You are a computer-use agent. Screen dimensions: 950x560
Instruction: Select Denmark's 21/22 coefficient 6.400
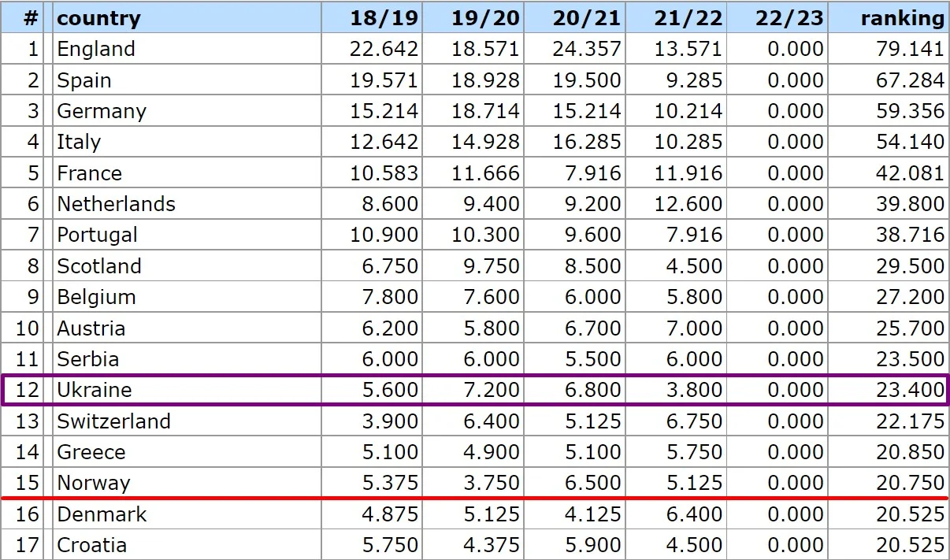[x=688, y=514]
